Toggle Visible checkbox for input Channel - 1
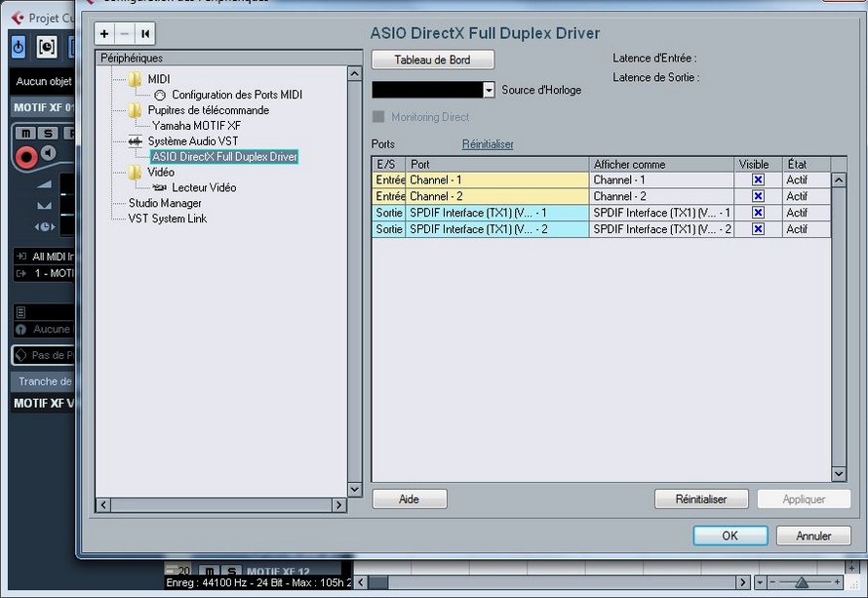 click(758, 180)
